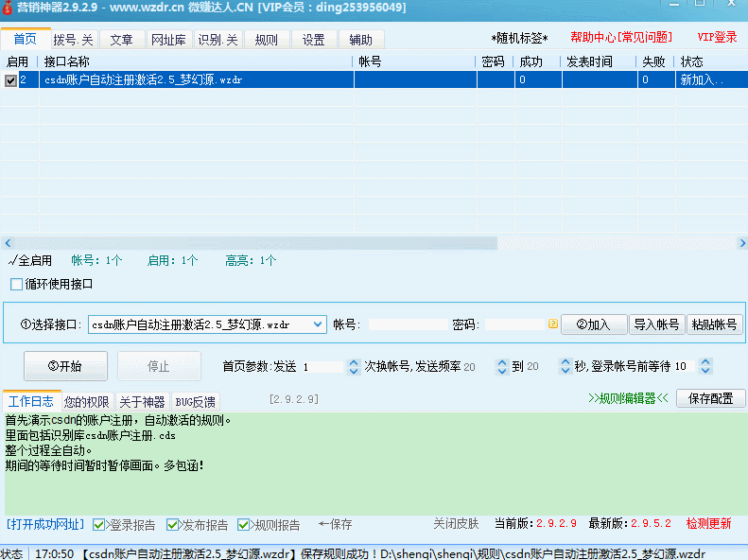Open the 文章 tab
This screenshot has height=560, width=748.
tap(121, 40)
